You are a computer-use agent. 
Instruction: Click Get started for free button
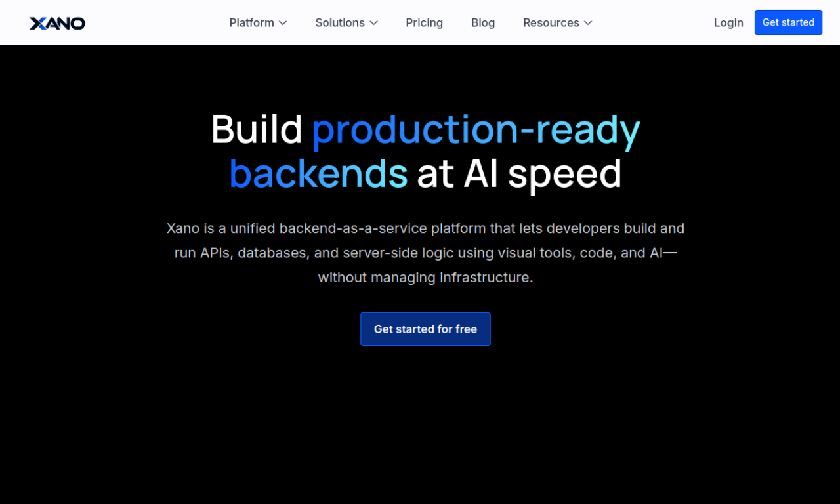(425, 329)
